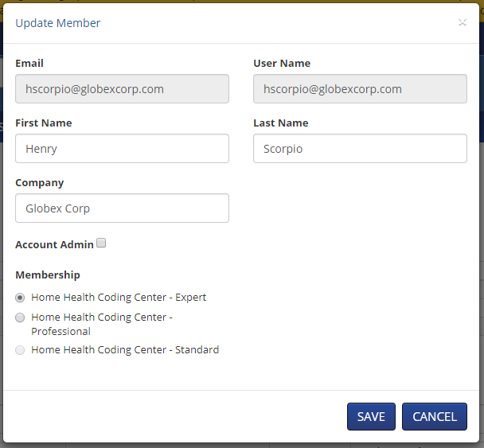This screenshot has height=448, width=484.
Task: Save the member changes
Action: tap(371, 416)
